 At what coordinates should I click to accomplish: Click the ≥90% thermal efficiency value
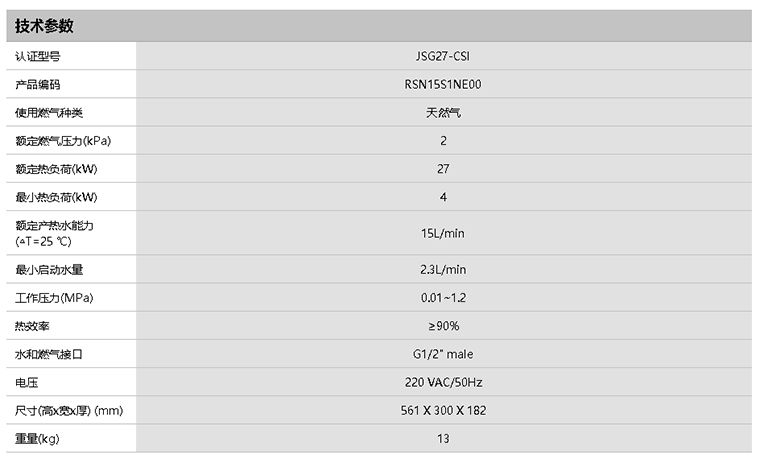pyautogui.click(x=443, y=326)
